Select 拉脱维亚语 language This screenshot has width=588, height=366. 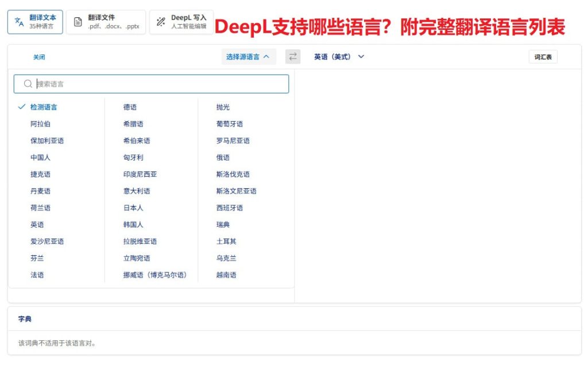pos(140,242)
